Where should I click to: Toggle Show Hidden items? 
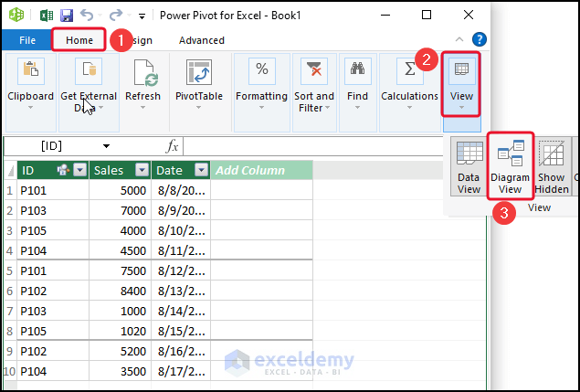(552, 167)
